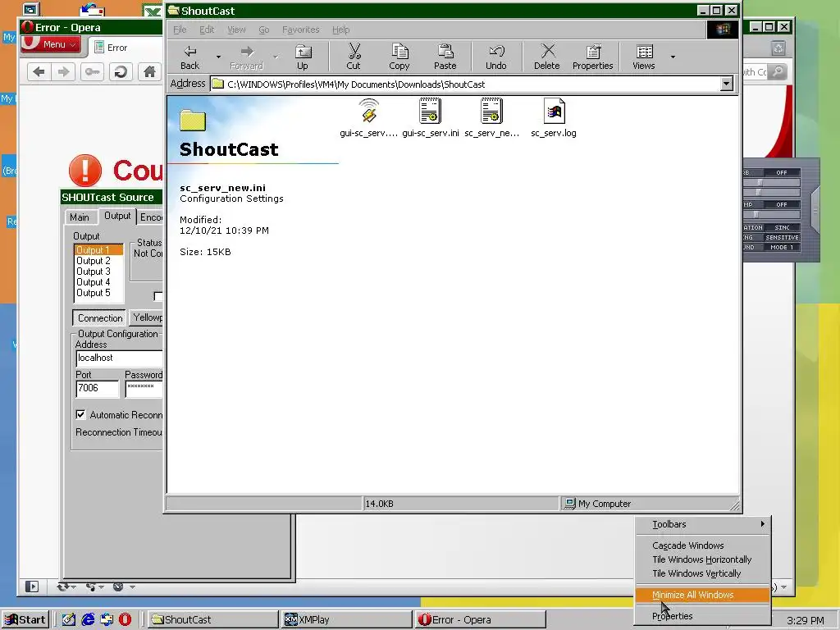Click the Views toolbar button
This screenshot has height=630, width=840.
coord(643,57)
